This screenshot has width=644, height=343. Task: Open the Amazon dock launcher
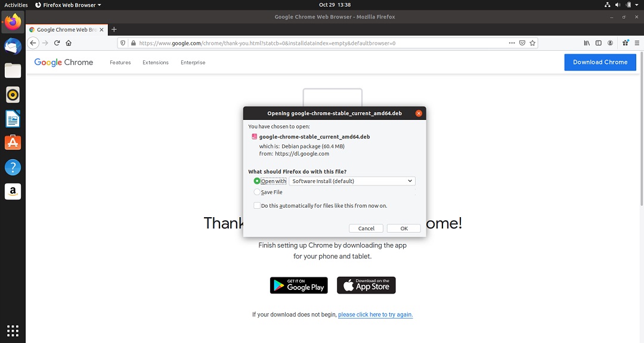[x=13, y=191]
